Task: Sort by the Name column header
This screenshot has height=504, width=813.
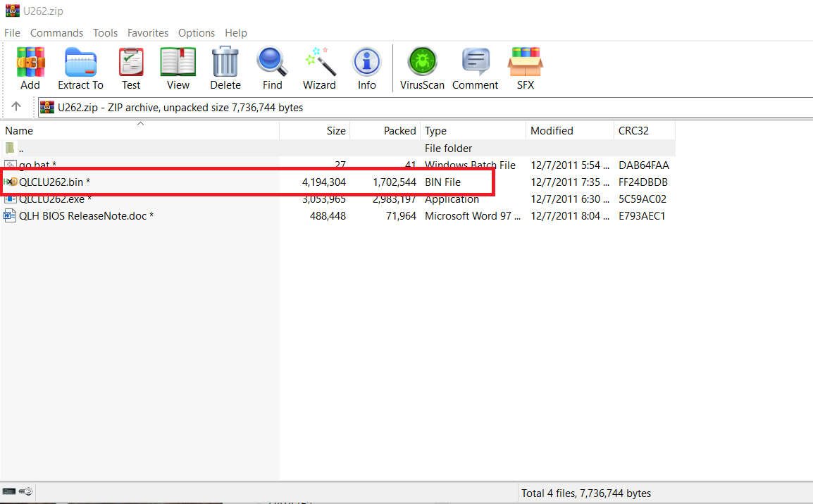Action: point(140,130)
